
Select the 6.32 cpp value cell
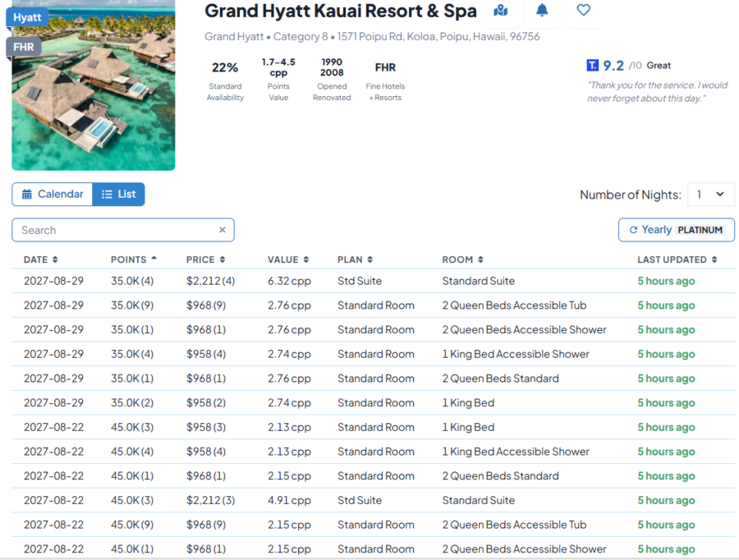(x=289, y=281)
